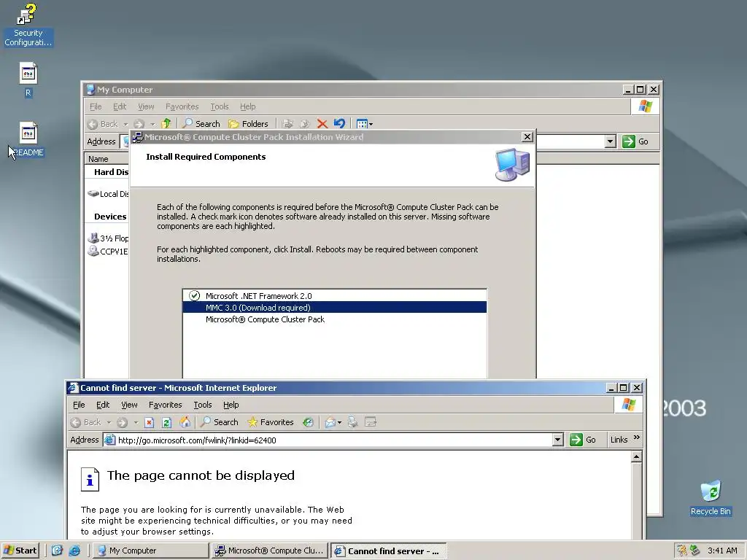Select the Local Disk drive in My Computer
Screen dimensions: 747x560
pyautogui.click(x=109, y=194)
